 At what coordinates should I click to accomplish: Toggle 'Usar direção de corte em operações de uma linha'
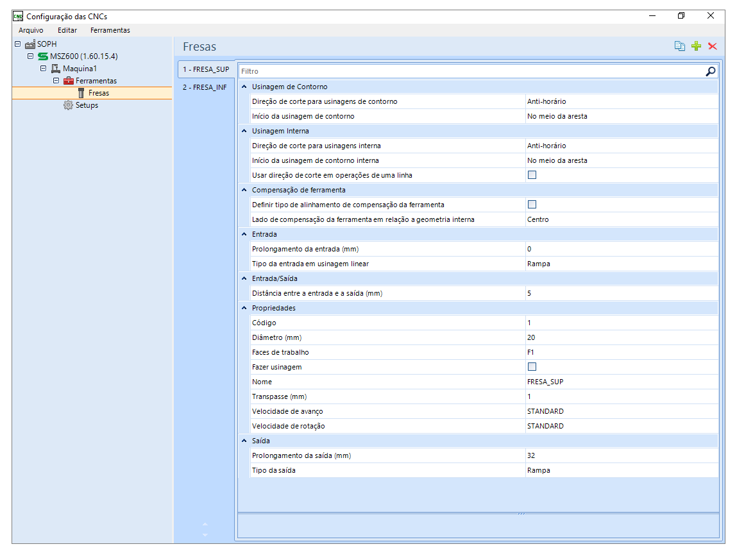532,175
